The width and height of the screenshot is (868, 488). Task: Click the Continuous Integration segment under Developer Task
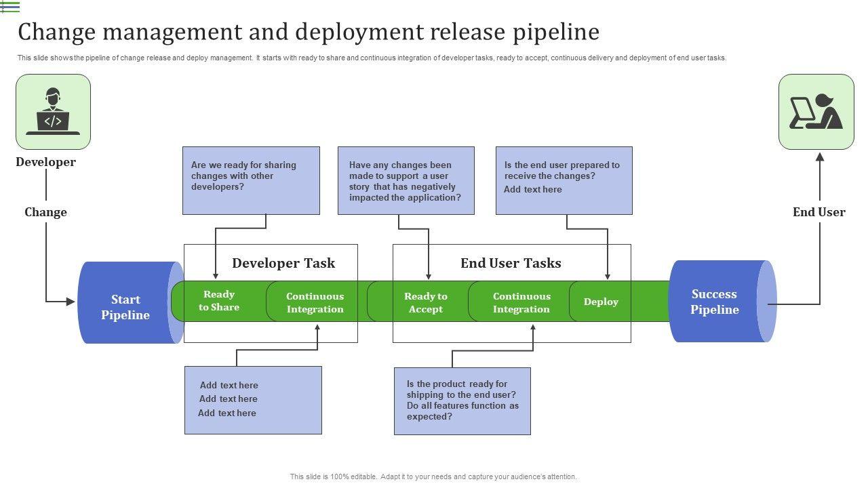click(x=315, y=302)
